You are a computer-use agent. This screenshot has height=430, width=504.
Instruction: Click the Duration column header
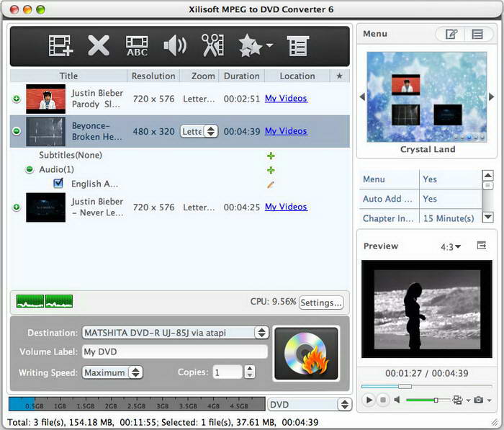tap(242, 76)
